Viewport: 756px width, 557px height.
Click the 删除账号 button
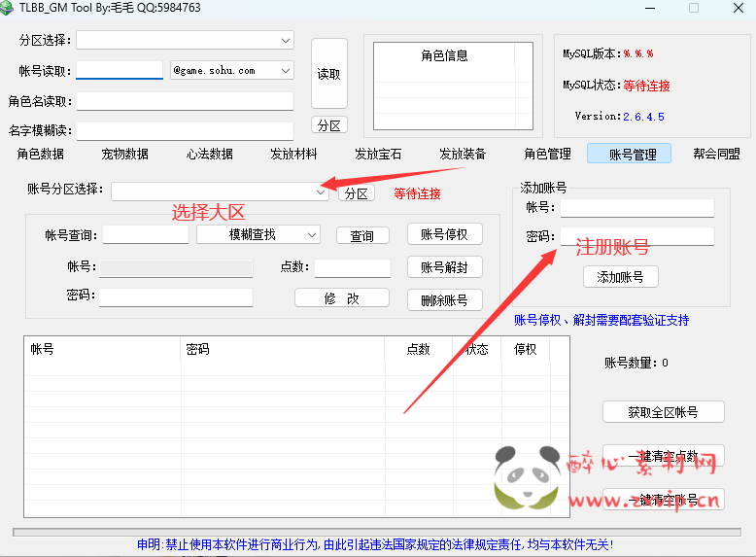pyautogui.click(x=444, y=300)
